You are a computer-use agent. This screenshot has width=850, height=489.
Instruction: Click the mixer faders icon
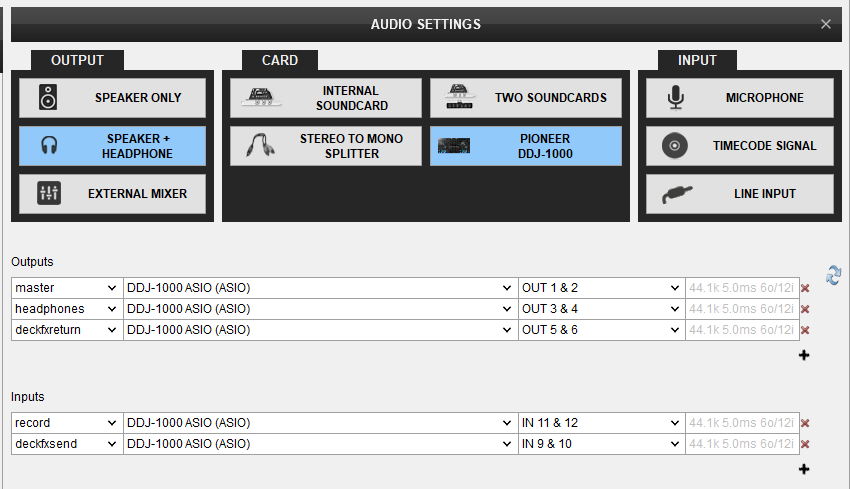pyautogui.click(x=49, y=193)
